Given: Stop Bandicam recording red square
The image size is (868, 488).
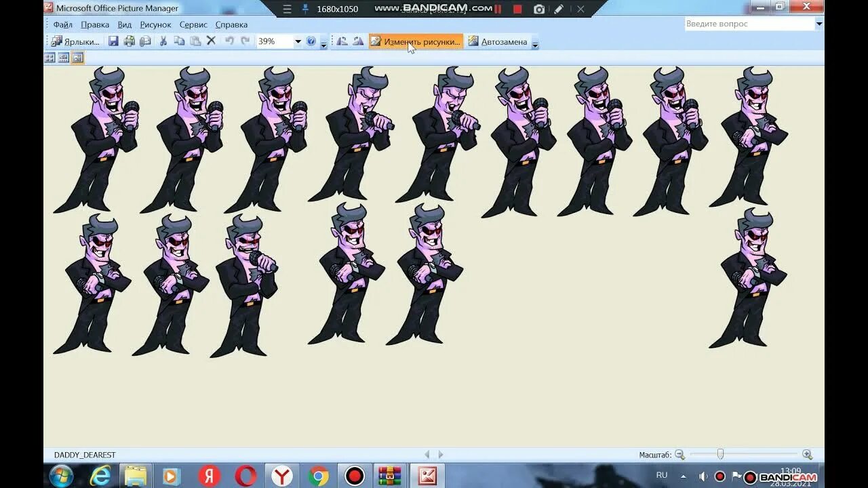Looking at the screenshot, I should click(x=517, y=9).
